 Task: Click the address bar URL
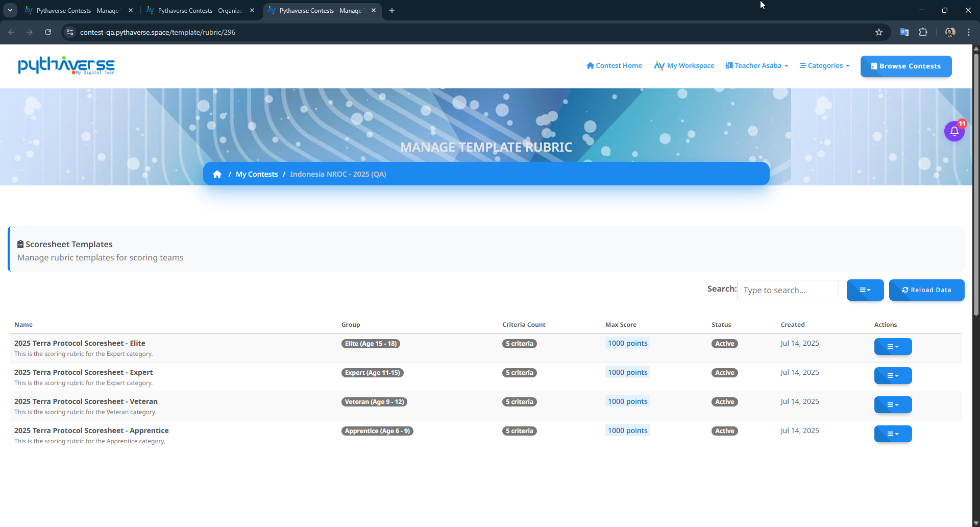point(158,32)
